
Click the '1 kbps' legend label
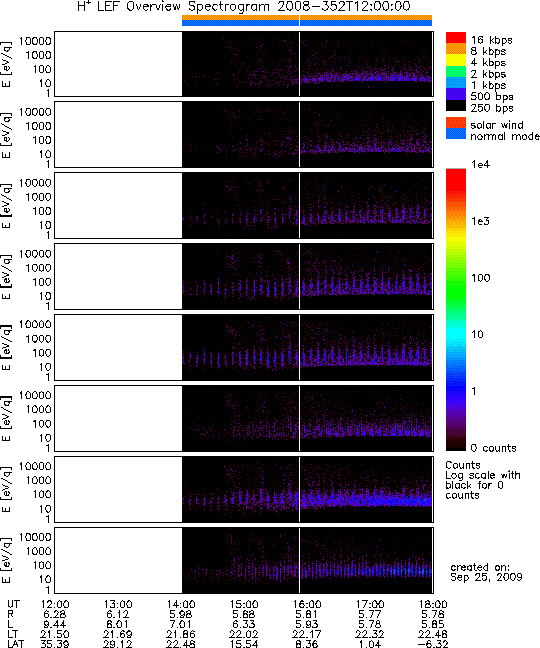click(x=488, y=85)
